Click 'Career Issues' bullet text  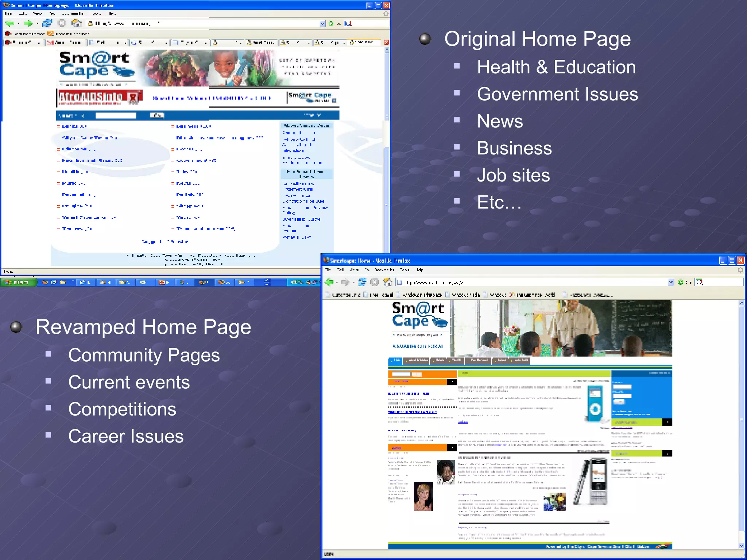pyautogui.click(x=126, y=436)
